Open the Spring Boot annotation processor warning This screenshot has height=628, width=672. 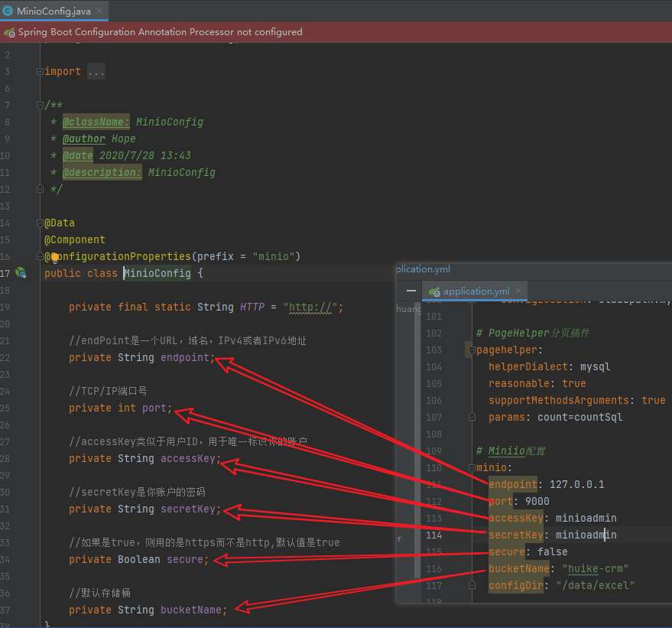pyautogui.click(x=160, y=32)
